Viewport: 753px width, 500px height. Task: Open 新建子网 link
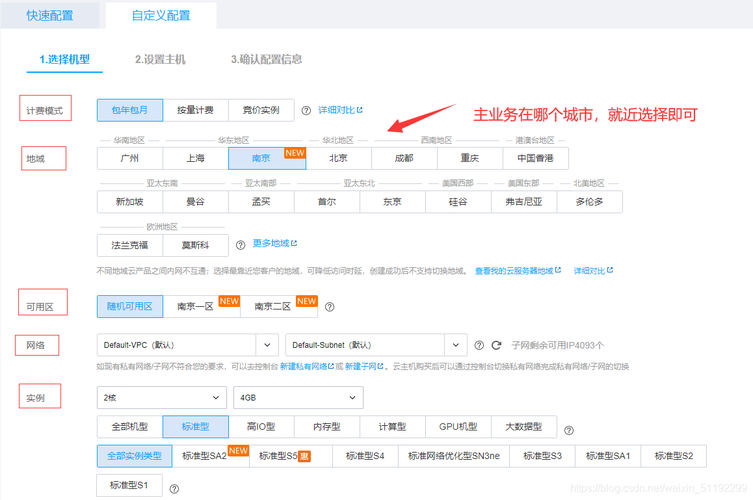[364, 366]
